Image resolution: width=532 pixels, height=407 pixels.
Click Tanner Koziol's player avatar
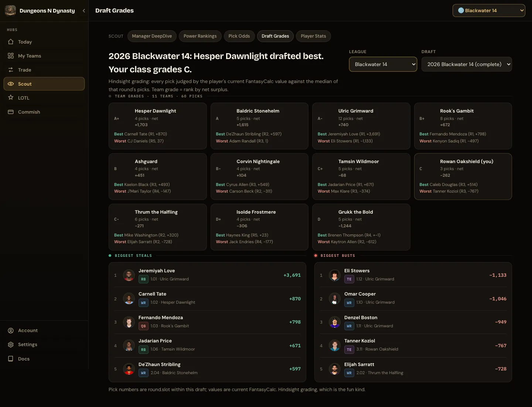[x=335, y=345]
